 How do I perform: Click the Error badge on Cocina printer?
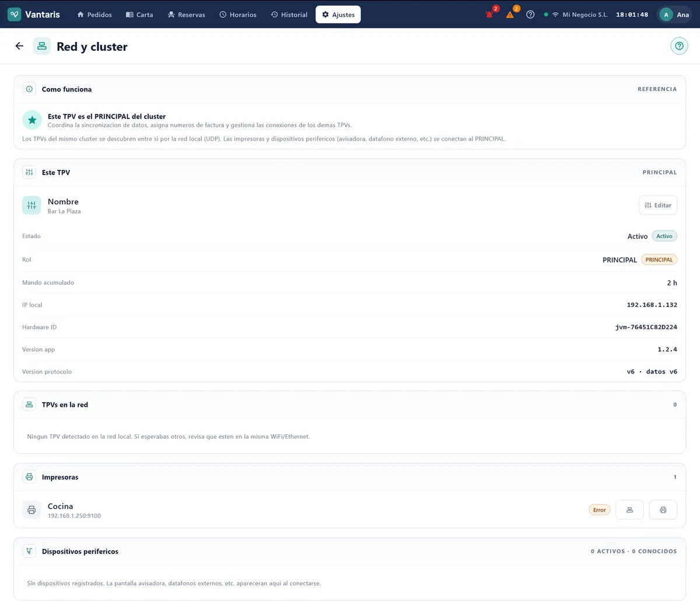(x=600, y=510)
